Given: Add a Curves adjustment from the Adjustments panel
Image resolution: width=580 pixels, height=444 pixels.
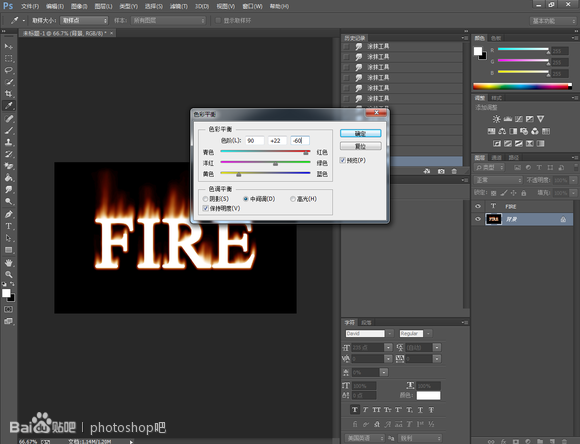Looking at the screenshot, I should coord(519,119).
